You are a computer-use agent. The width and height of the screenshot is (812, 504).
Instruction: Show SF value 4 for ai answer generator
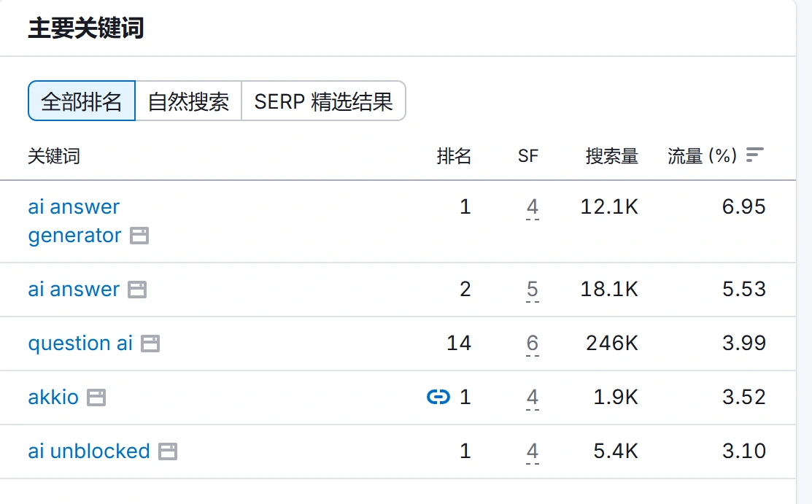click(x=533, y=208)
